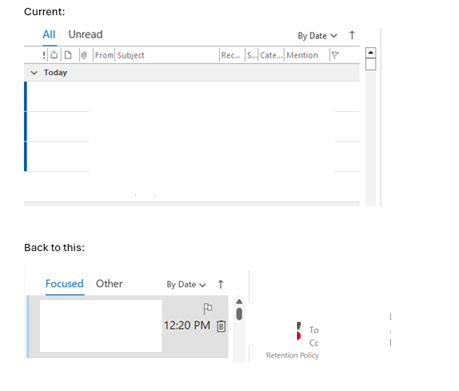Sort by Icon page column
Viewport: 459px width, 391px height.
tap(68, 55)
